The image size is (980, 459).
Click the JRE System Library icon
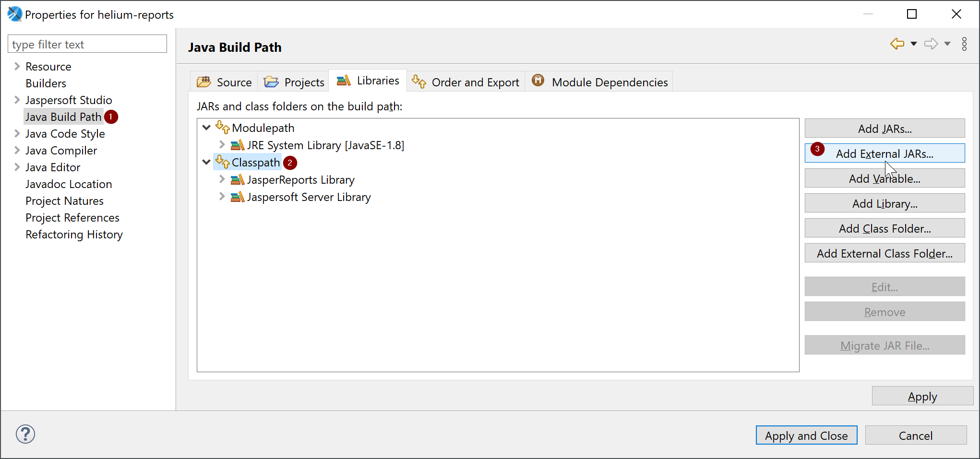237,145
